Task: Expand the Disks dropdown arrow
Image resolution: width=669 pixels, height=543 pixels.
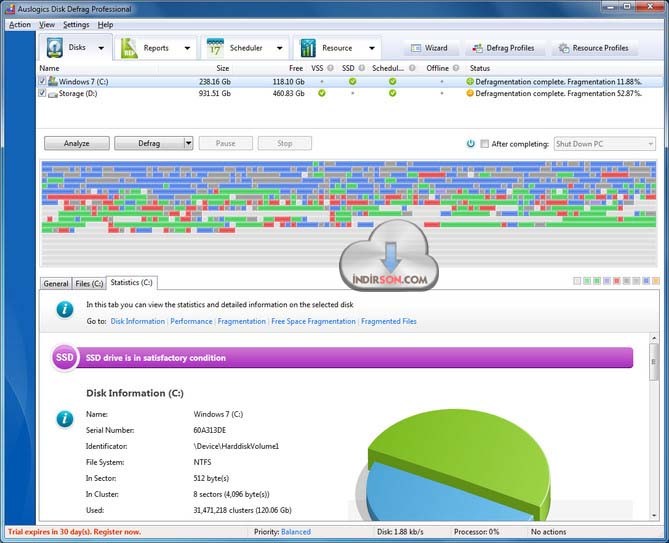Action: coord(101,48)
